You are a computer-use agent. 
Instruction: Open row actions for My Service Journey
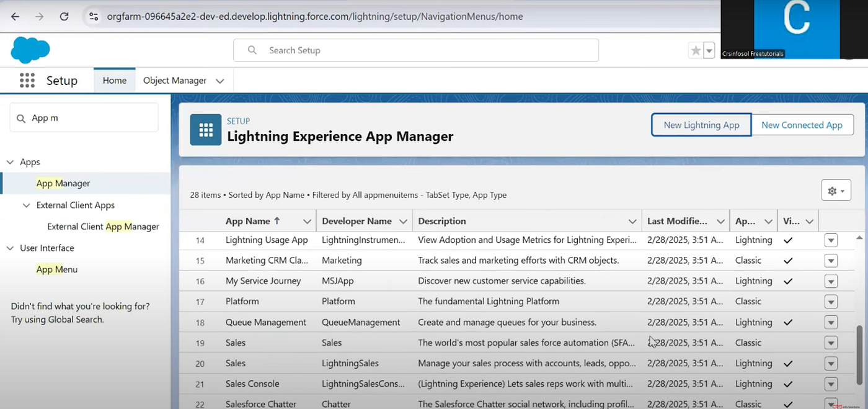point(831,281)
